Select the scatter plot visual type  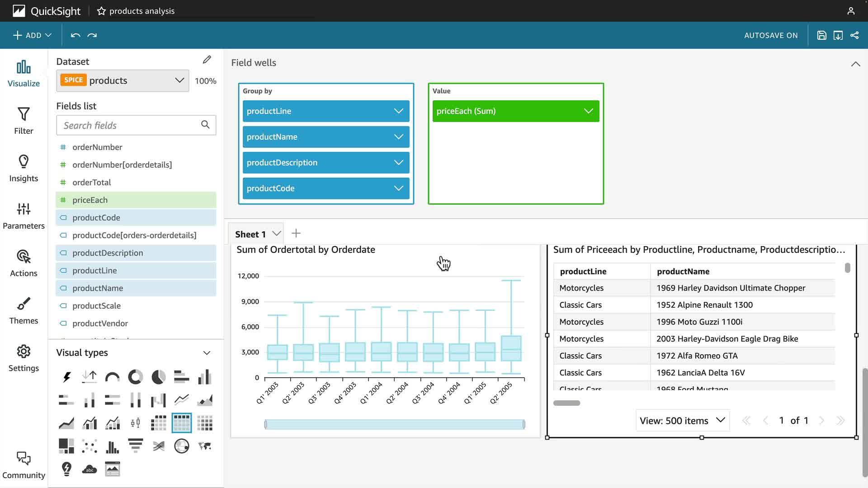click(x=90, y=446)
